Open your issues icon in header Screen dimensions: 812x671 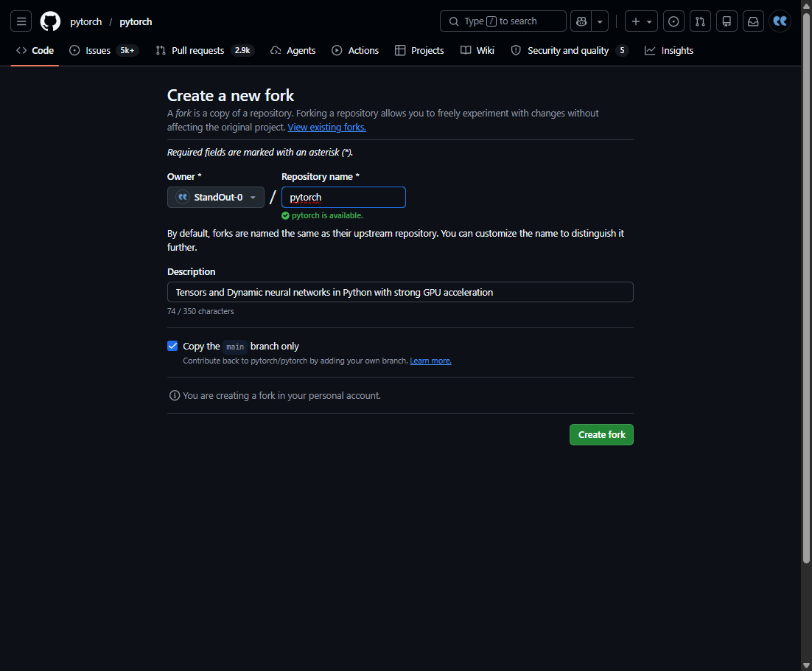click(x=673, y=21)
